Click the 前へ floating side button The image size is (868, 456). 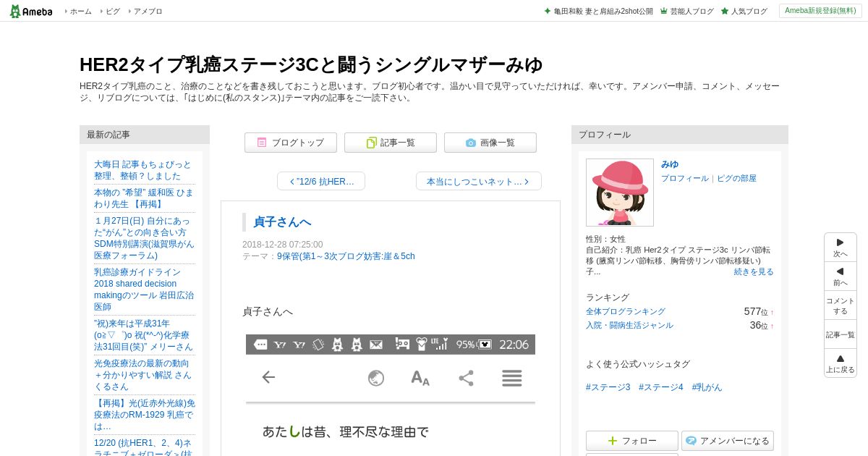coord(841,276)
